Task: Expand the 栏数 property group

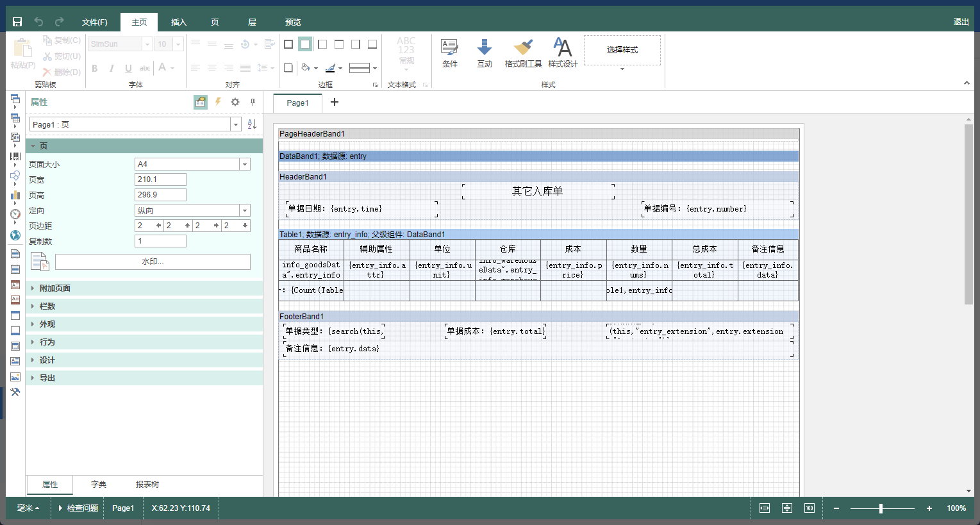Action: tap(144, 306)
